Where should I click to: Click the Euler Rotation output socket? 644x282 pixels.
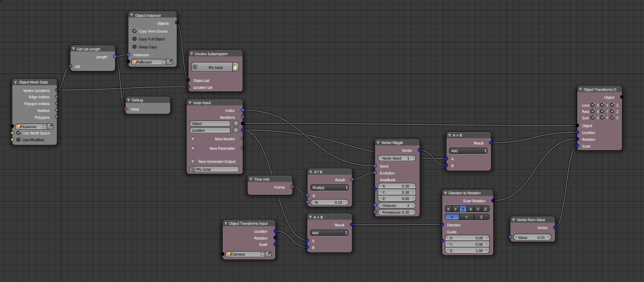(x=493, y=201)
